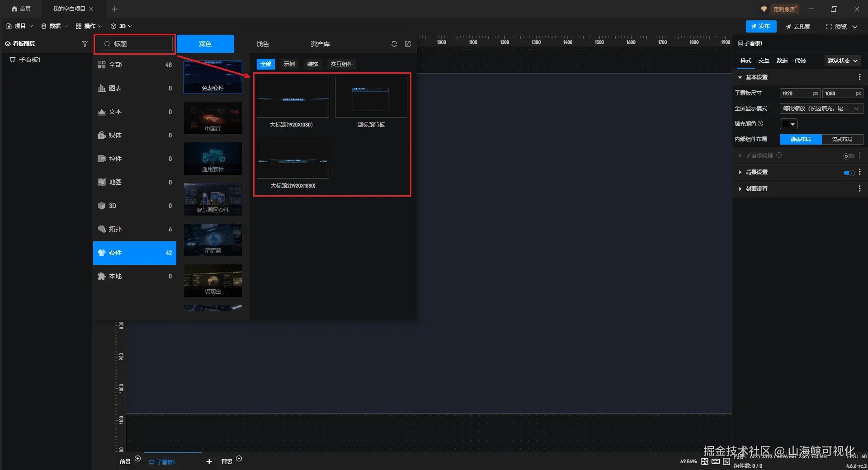Click the help icon next to 填充颜色
The image size is (868, 470).
click(760, 123)
